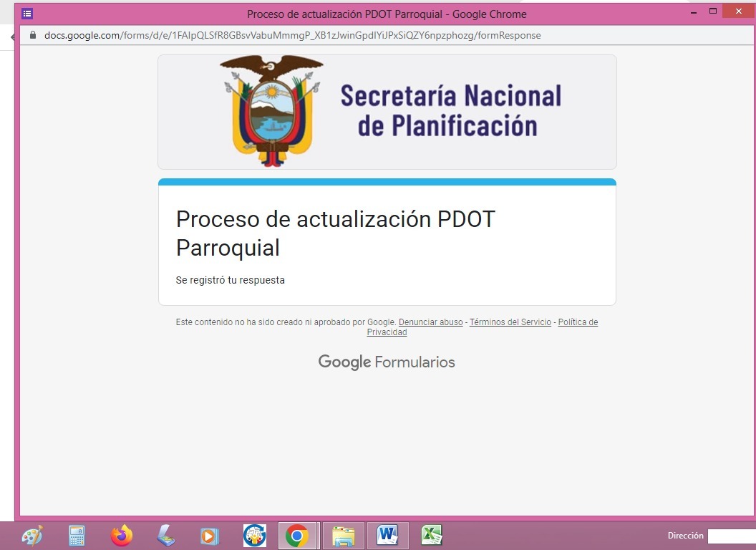
Task: Click the Dirección input field in taskbar
Action: (x=732, y=536)
